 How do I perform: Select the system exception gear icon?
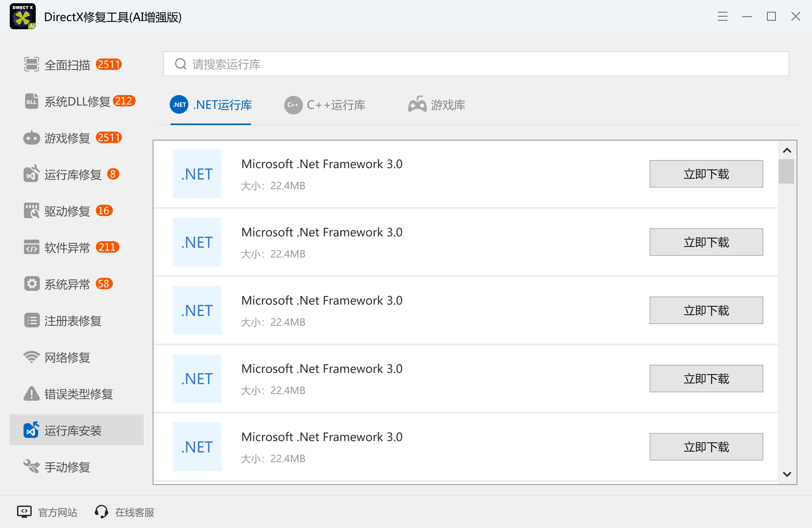31,283
